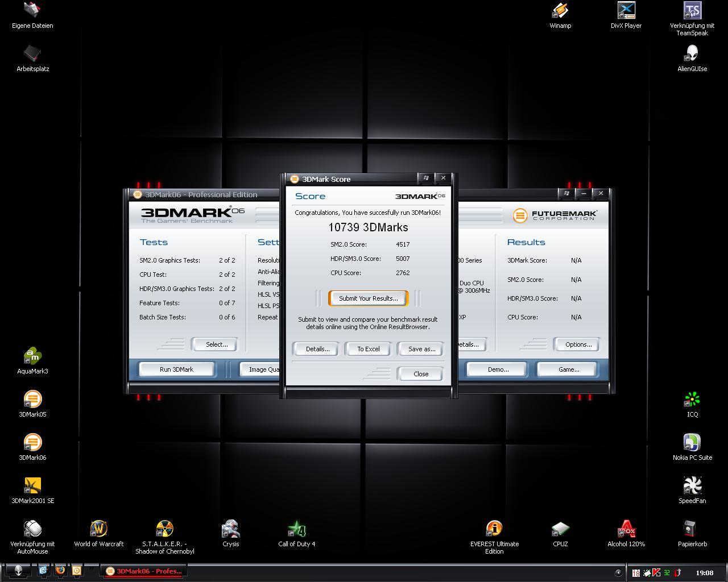Click the Select... tests button
The width and height of the screenshot is (728, 582).
[x=215, y=344]
